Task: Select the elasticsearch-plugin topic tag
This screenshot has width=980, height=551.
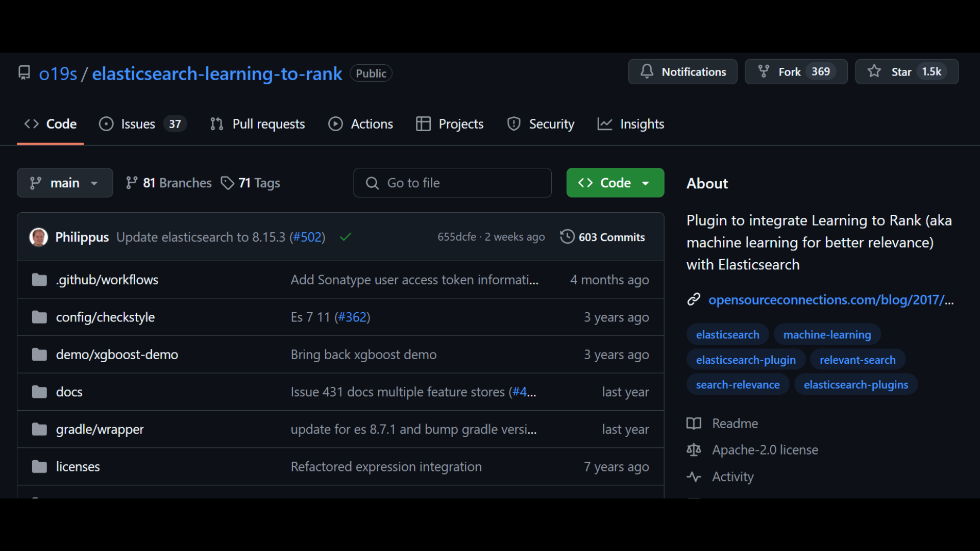Action: [x=746, y=360]
